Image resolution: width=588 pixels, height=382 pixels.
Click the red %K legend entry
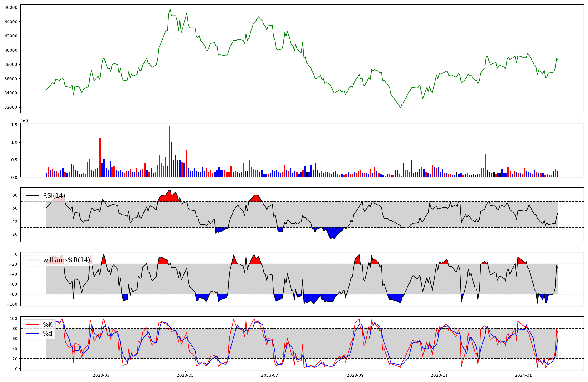coord(48,325)
